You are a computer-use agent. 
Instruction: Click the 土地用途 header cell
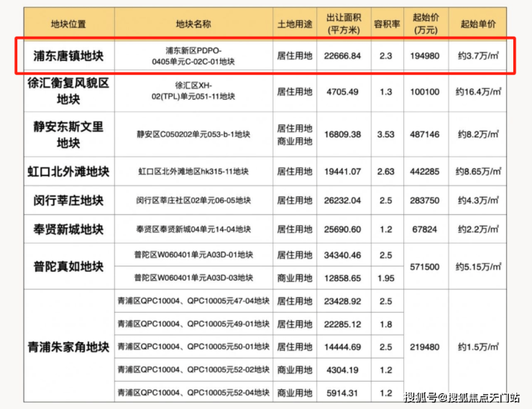(x=295, y=24)
